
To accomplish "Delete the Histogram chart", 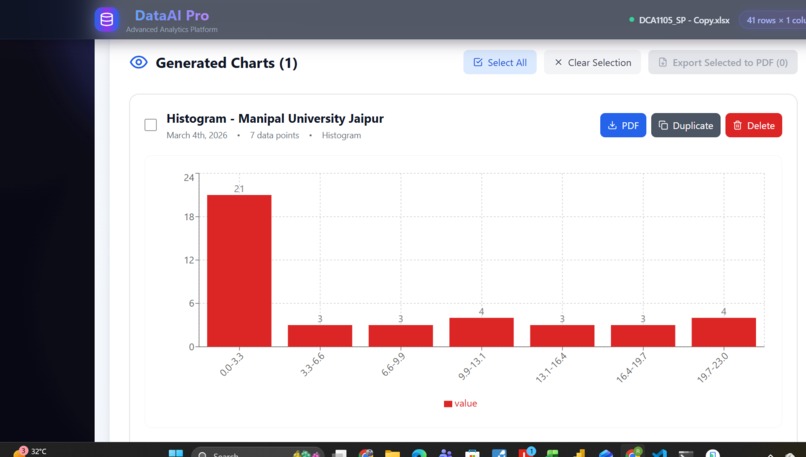I will (x=754, y=125).
